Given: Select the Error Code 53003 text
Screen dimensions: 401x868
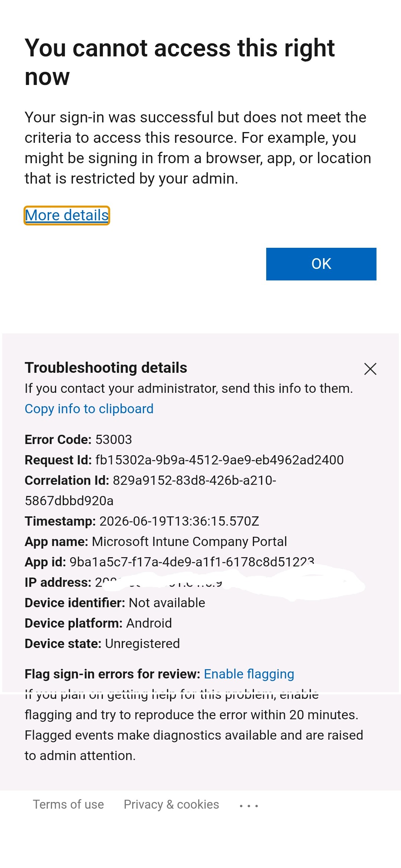Looking at the screenshot, I should (78, 440).
